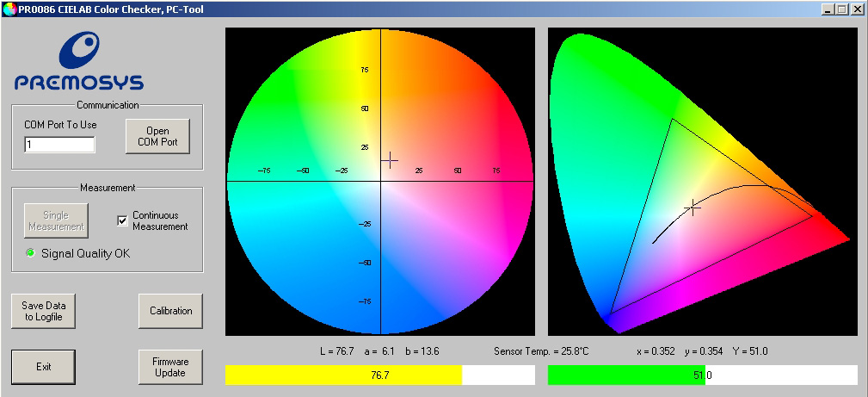This screenshot has height=397, width=868.
Task: Click the 'Signal Quality OK' text
Action: pos(86,253)
